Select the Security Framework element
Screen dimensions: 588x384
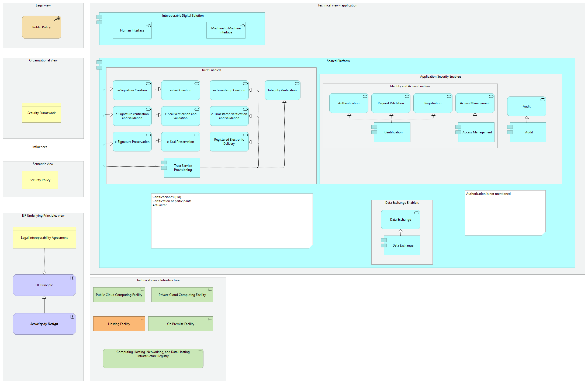(x=41, y=113)
